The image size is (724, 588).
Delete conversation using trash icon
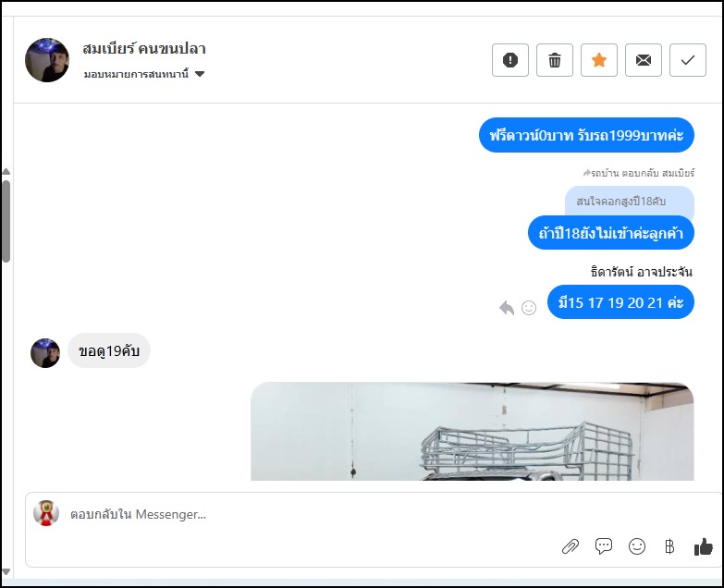(x=555, y=60)
